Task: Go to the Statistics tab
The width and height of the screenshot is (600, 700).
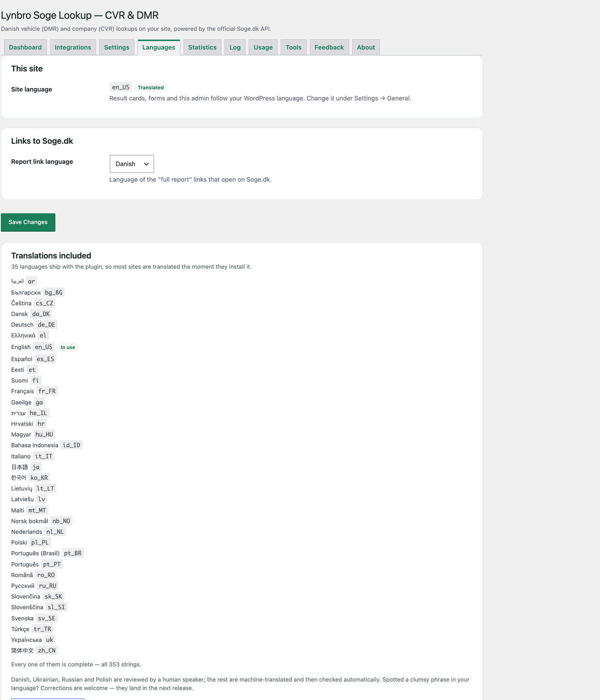Action: click(202, 47)
